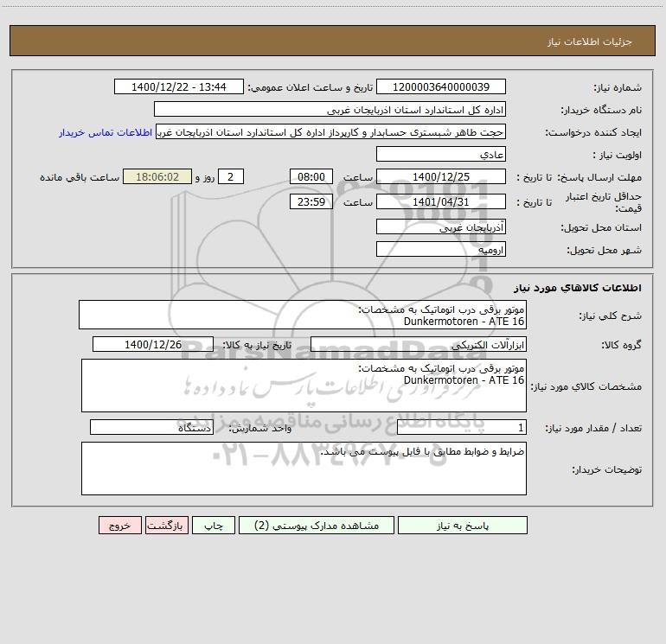Click the پاسخ به نیاز button

coord(462,525)
